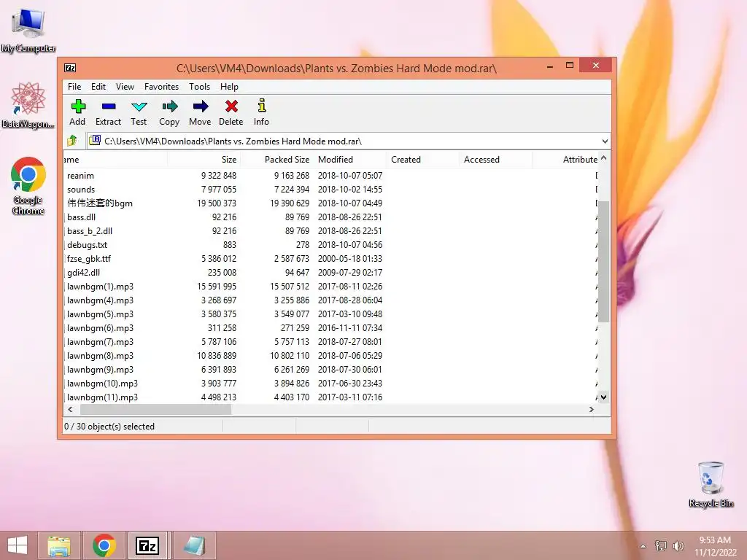Select the bass_b_2.dll file
This screenshot has width=747, height=560.
point(330,231)
